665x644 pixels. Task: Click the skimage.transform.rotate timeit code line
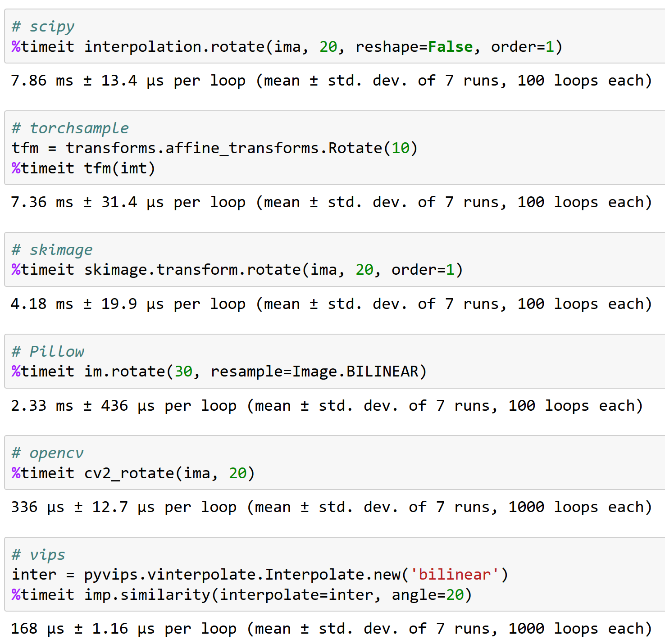point(237,270)
